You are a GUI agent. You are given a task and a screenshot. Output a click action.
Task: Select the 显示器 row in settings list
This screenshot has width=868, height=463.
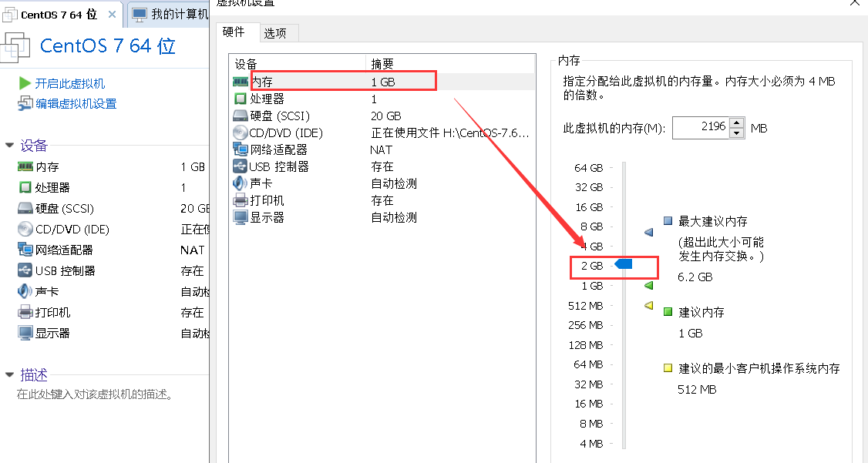382,217
